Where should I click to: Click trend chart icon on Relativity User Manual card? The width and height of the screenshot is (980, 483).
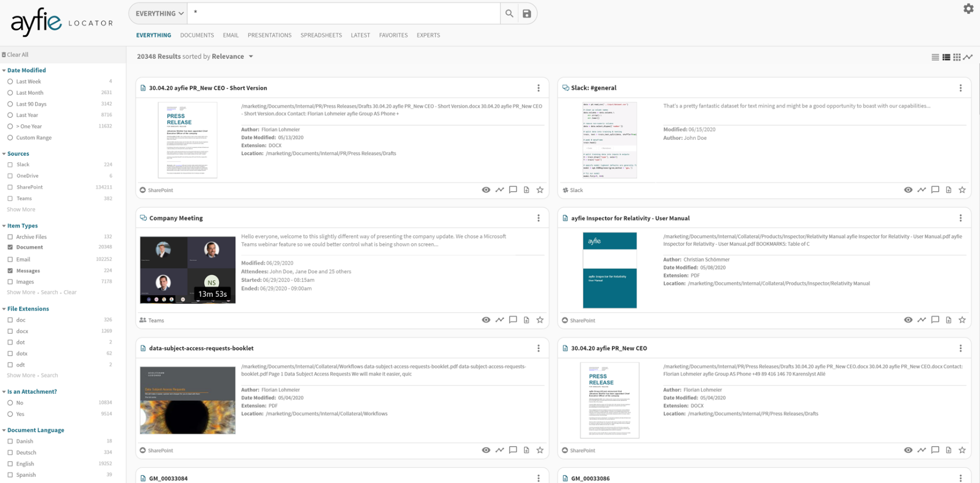click(922, 320)
